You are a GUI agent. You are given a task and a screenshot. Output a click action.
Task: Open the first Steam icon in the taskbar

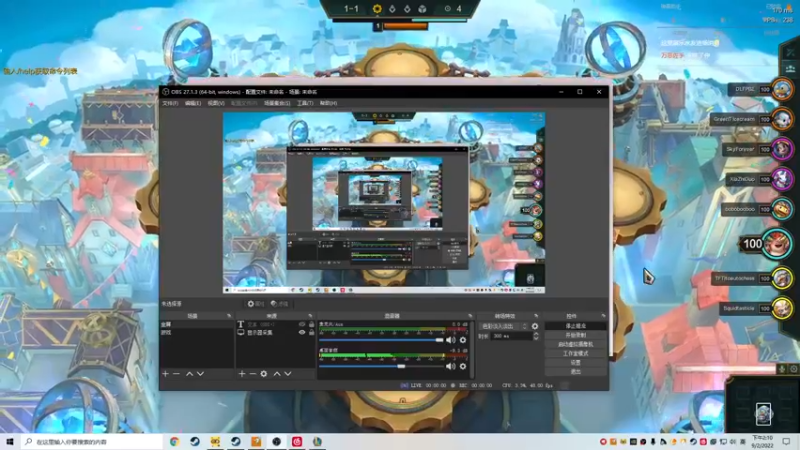(x=195, y=441)
